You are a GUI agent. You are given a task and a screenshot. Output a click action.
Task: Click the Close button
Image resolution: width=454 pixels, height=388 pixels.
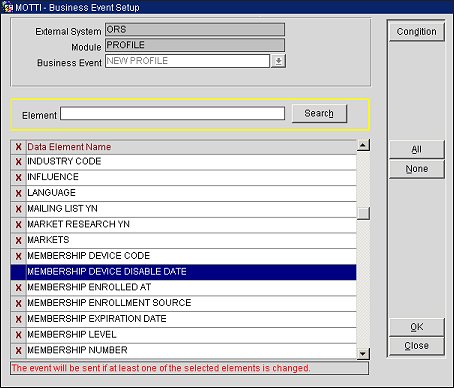coord(417,346)
